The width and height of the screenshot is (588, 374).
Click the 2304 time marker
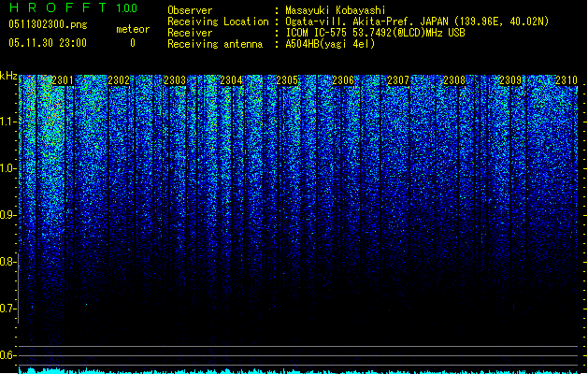coord(231,80)
